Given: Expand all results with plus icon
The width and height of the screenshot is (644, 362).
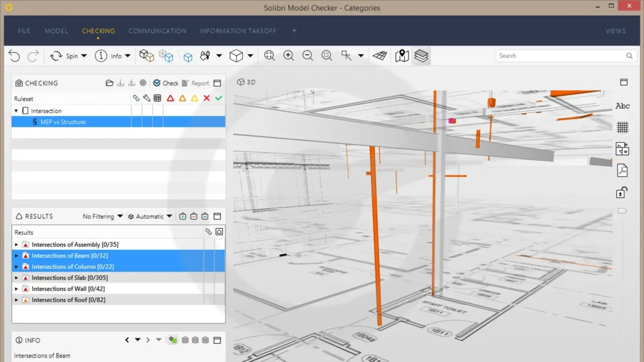Looking at the screenshot, I should pos(183,216).
